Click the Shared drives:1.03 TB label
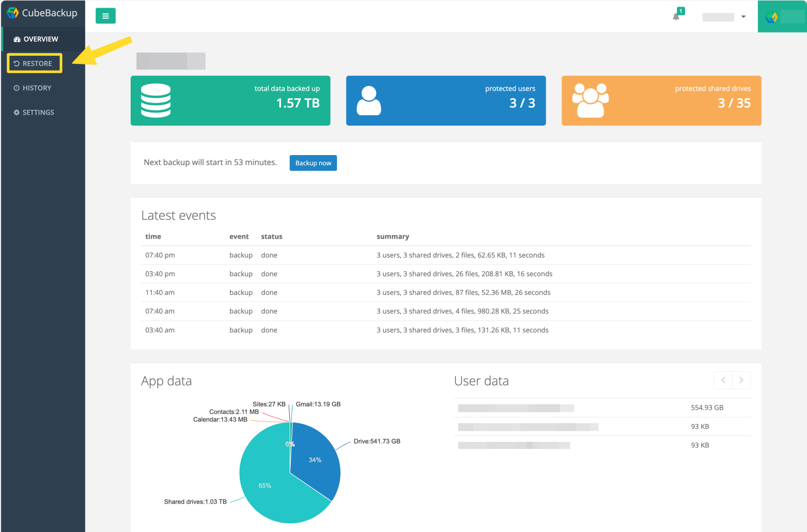807x532 pixels. pos(196,502)
